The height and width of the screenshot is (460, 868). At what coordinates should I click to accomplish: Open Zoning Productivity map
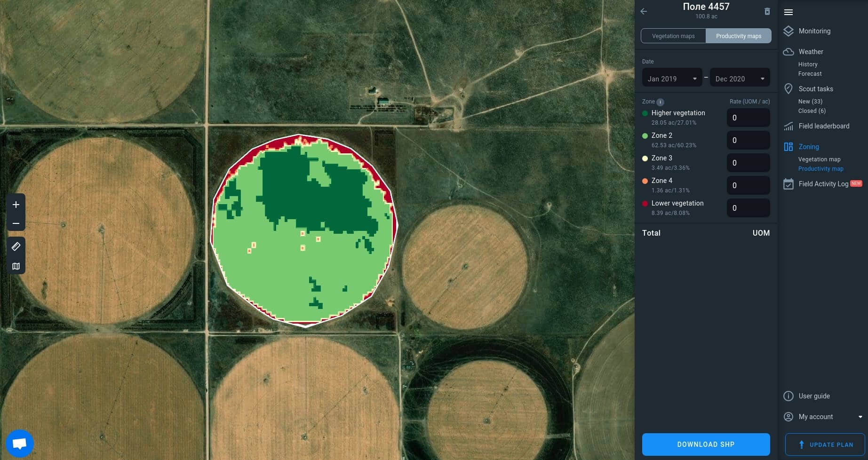coord(821,169)
